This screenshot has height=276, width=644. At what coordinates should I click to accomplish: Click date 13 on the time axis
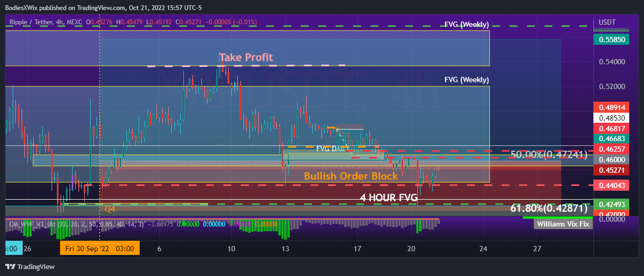(x=286, y=248)
